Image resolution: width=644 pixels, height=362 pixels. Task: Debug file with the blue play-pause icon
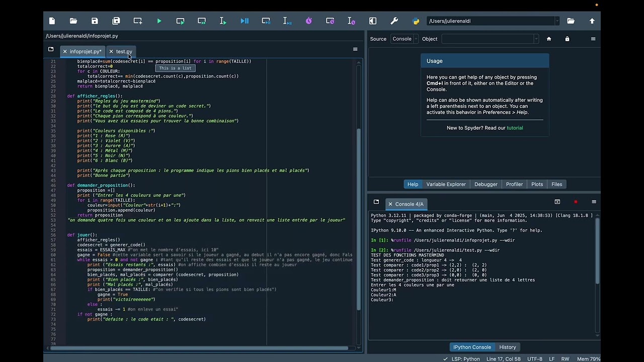[245, 21]
